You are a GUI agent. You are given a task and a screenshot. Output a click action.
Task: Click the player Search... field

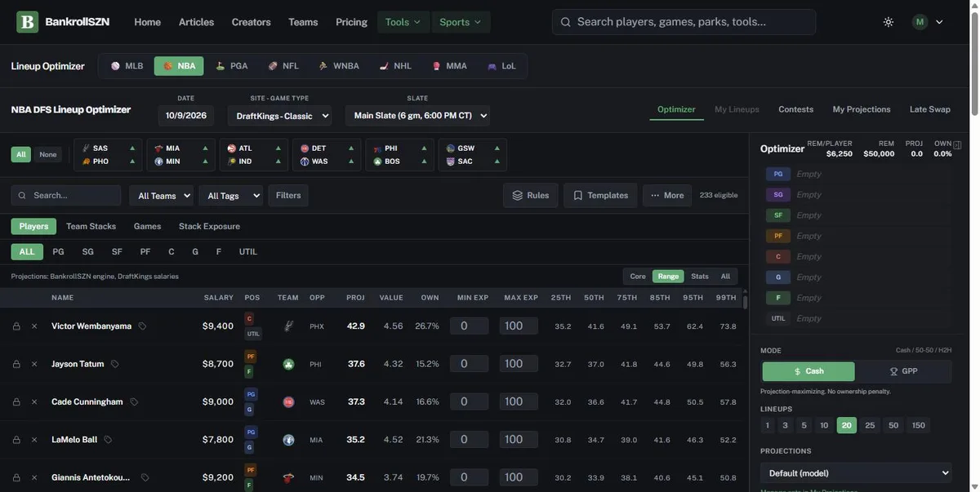(x=66, y=196)
